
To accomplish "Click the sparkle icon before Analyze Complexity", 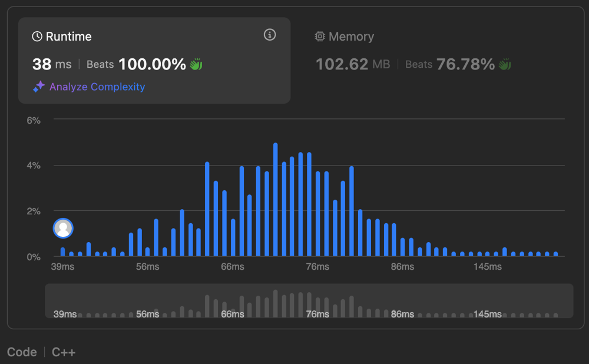I will (x=39, y=87).
